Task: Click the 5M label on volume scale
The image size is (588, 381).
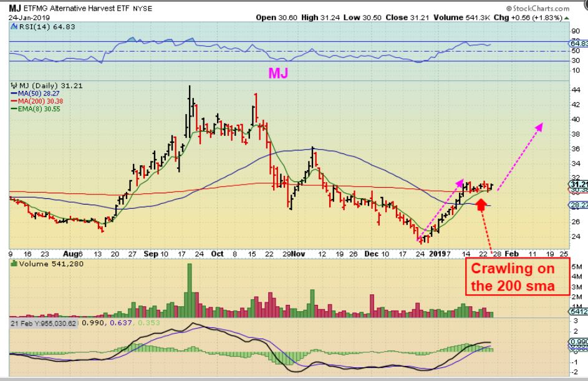Action: 576,267
